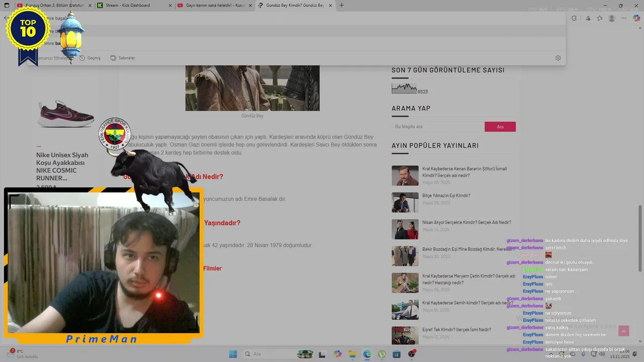Open Edge settings and more menu
644x362 pixels.
[x=624, y=18]
